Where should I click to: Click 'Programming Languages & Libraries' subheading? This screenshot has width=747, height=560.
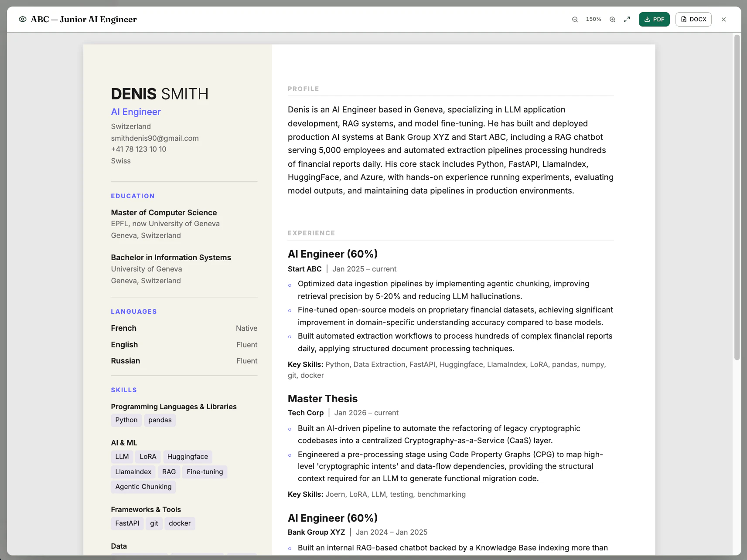174,407
